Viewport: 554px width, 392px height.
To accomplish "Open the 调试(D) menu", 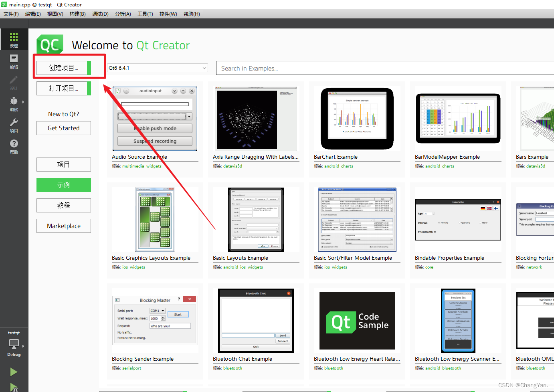I will click(x=100, y=14).
